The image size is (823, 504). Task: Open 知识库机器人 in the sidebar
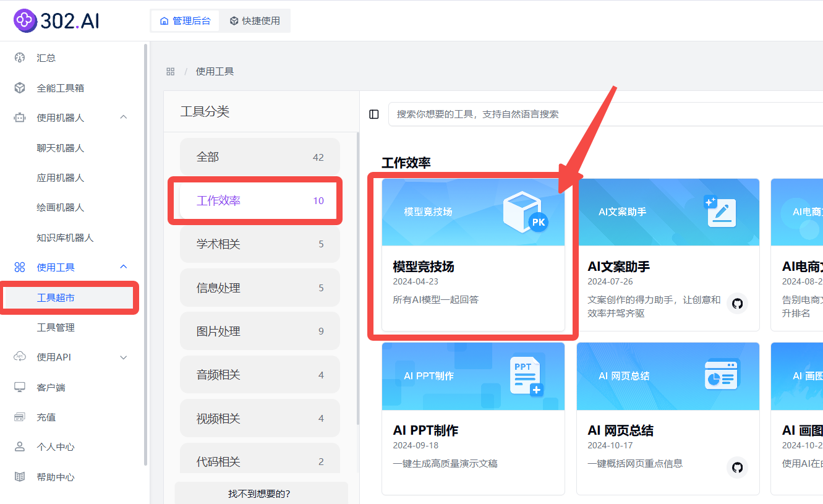point(65,237)
